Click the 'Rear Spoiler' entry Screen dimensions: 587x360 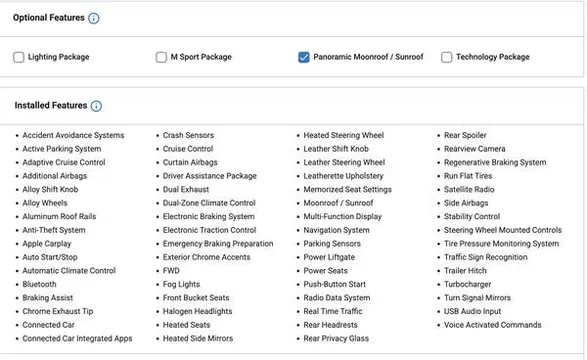(465, 135)
